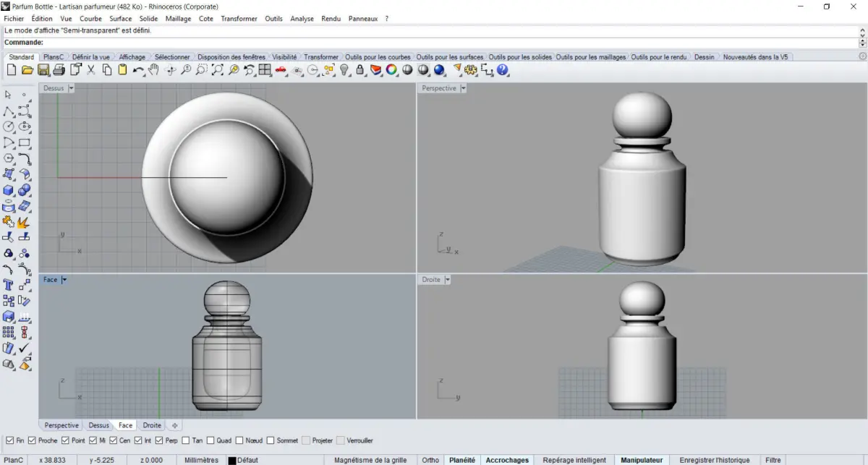The height and width of the screenshot is (465, 868).
Task: Select the Pan hand tool
Action: pos(153,70)
